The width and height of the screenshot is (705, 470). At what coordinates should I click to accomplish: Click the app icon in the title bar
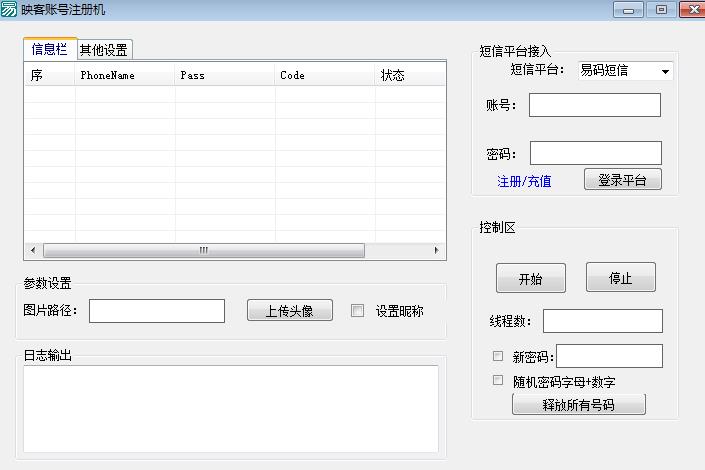click(9, 9)
